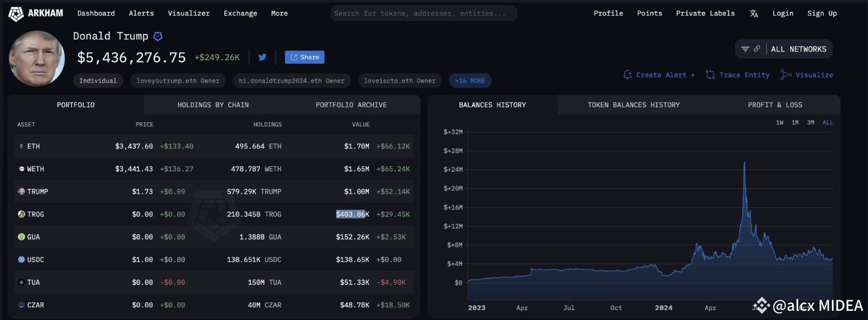Image resolution: width=868 pixels, height=320 pixels.
Task: Click the 495.664 ETH holdings cell
Action: (258, 146)
